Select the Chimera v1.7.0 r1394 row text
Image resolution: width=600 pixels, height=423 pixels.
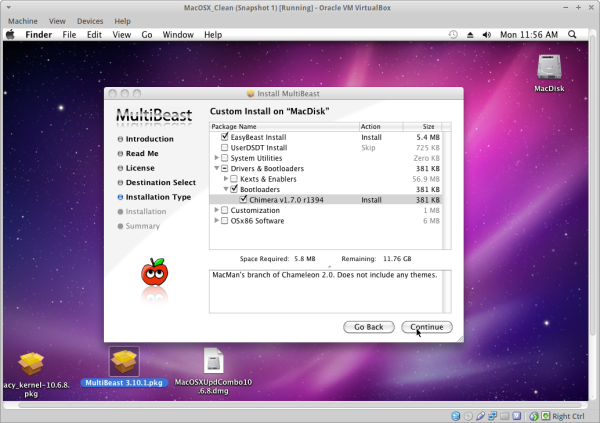286,200
